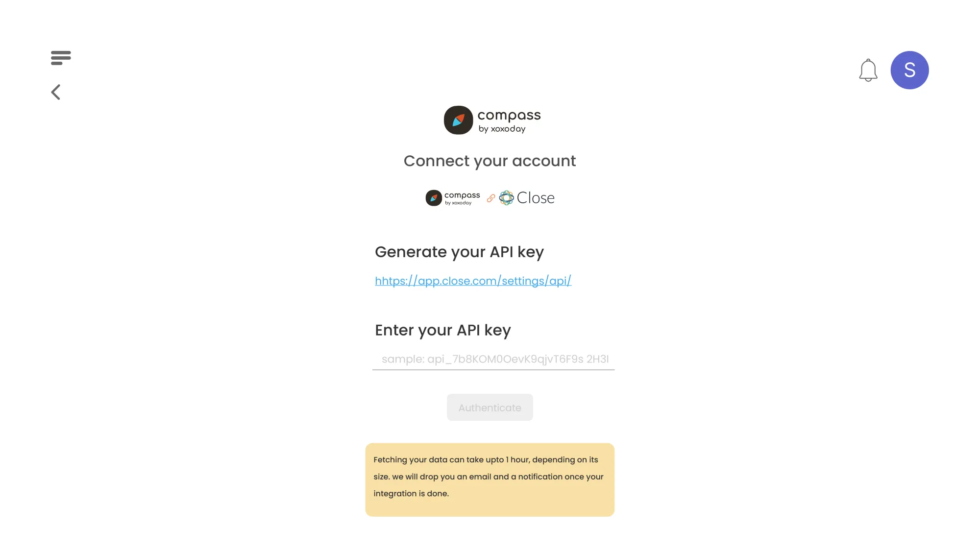This screenshot has width=980, height=551.
Task: Click the 'Connect your account' title
Action: pyautogui.click(x=490, y=161)
